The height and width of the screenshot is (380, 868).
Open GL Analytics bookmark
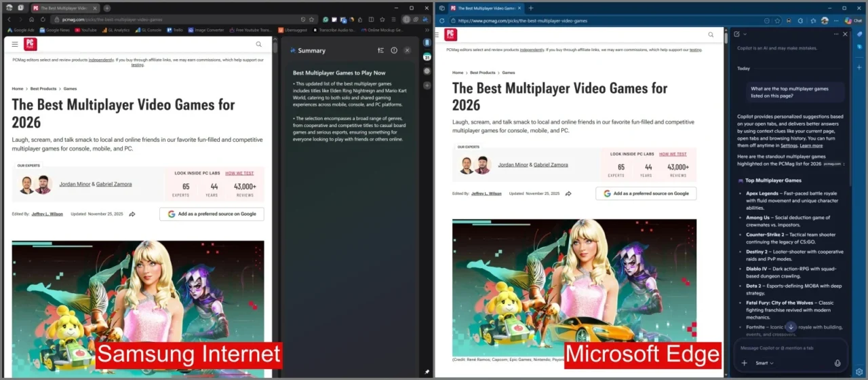(x=115, y=30)
